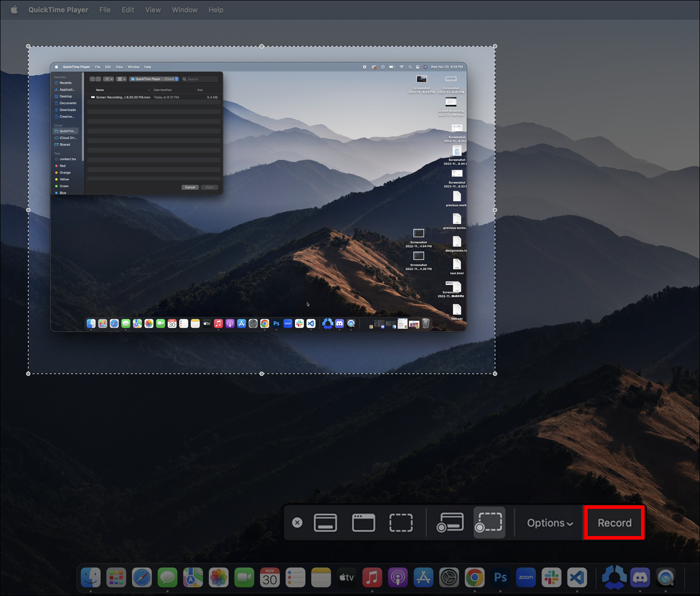Open Slack from the Dock

click(x=551, y=577)
